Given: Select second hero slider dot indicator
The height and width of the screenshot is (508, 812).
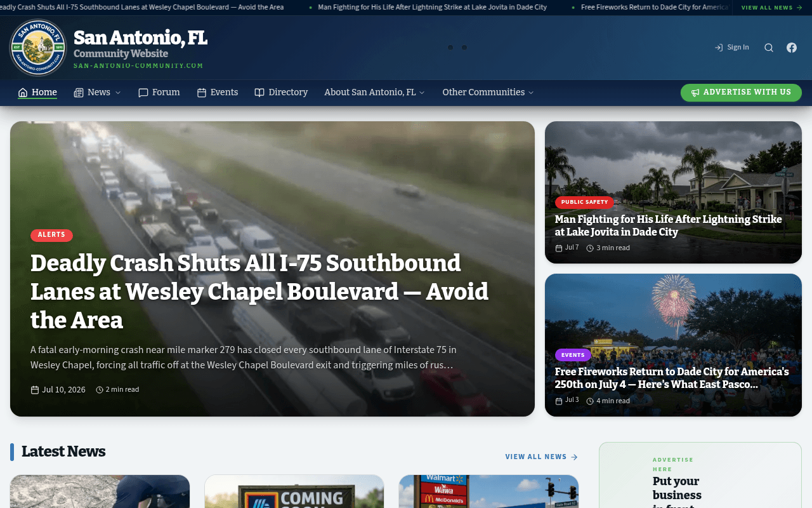Looking at the screenshot, I should pos(464,48).
